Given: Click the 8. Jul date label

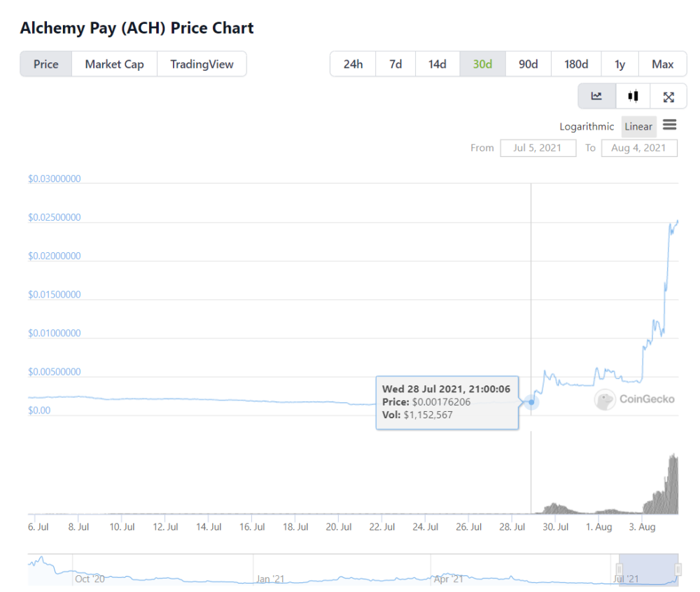Looking at the screenshot, I should [x=78, y=528].
